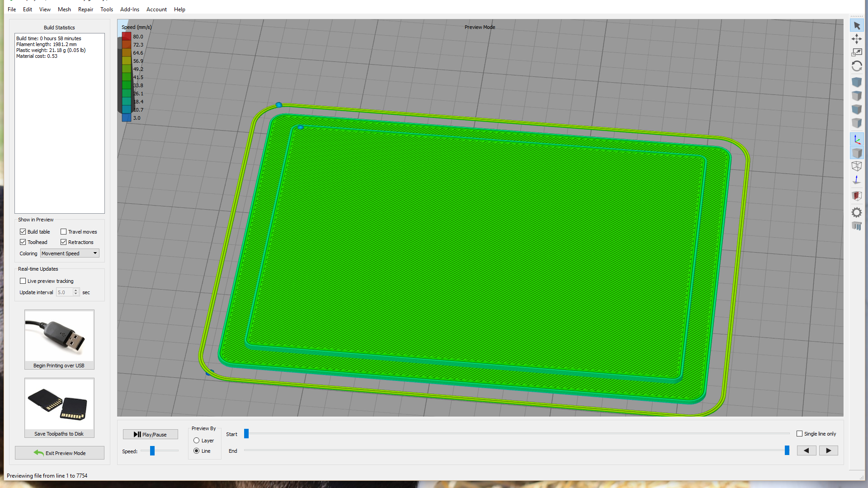Select the translate model tool

click(857, 39)
